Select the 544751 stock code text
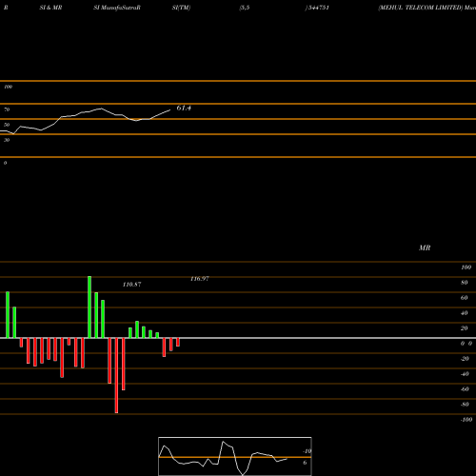The height and width of the screenshot is (476, 476). click(x=318, y=8)
